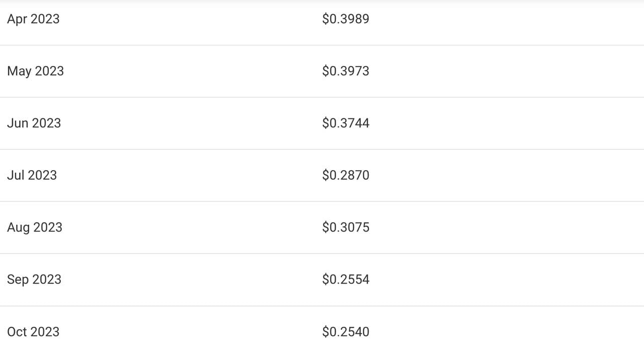644x357 pixels.
Task: Select the Jul 2023 date label
Action: [x=32, y=175]
